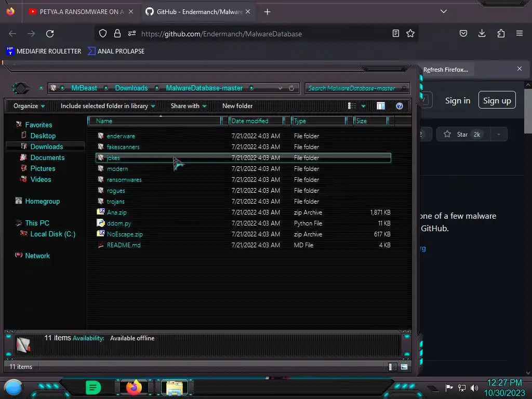Sort by Name column header
The width and height of the screenshot is (532, 399).
[x=154, y=121]
